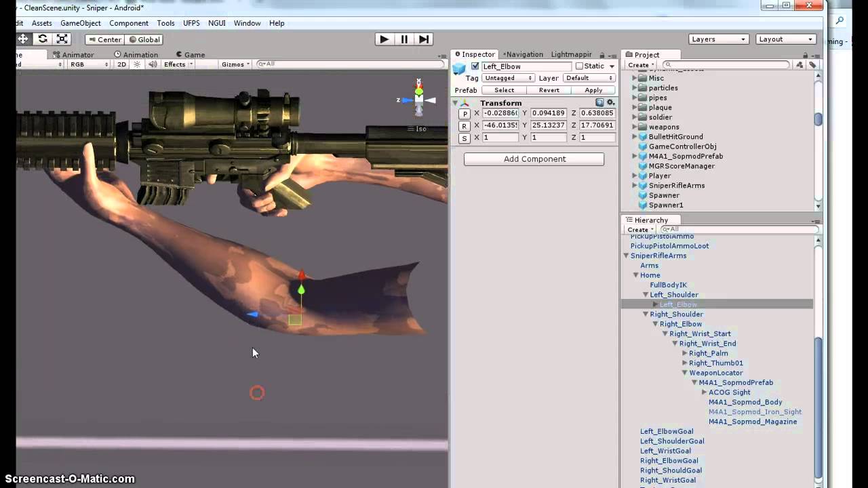Screen dimensions: 868x488
Task: Click the Spawner1 prefab cube icon
Action: tap(643, 205)
